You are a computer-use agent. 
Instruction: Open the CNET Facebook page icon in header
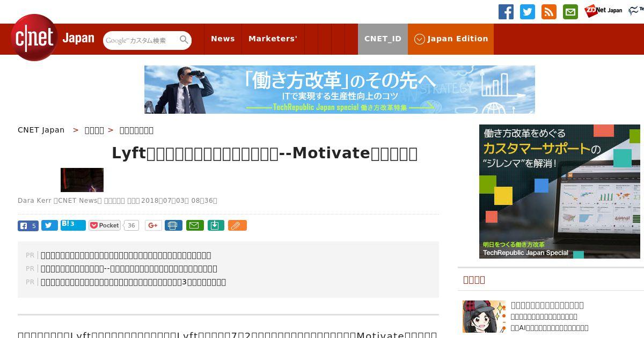pyautogui.click(x=506, y=12)
